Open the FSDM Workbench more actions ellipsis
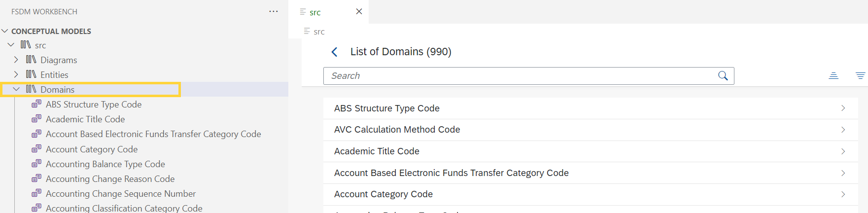 tap(273, 11)
